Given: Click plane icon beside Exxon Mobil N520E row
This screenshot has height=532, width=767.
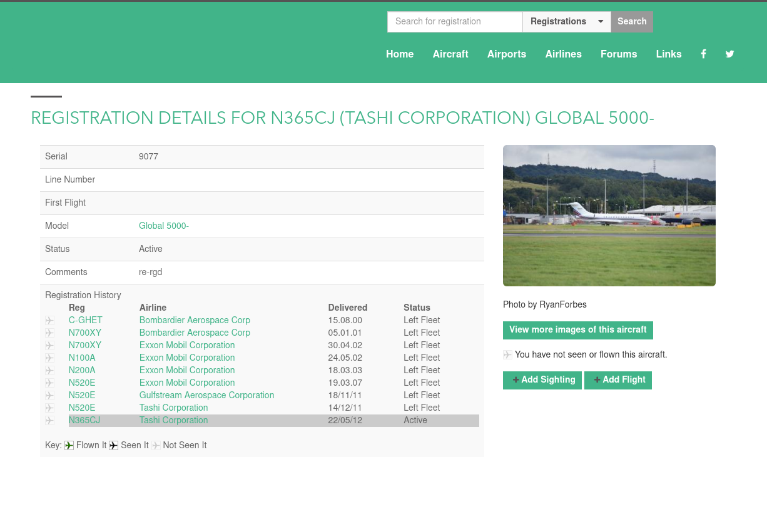Looking at the screenshot, I should tap(49, 383).
